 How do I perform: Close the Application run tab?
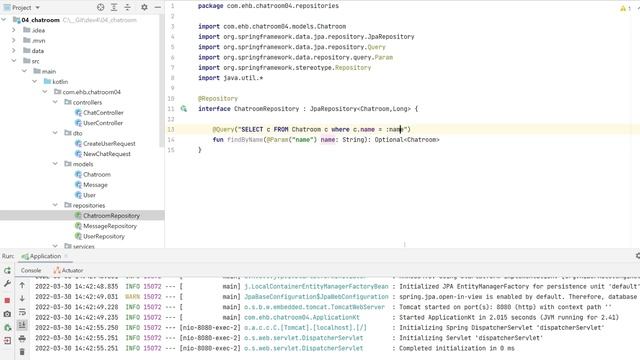pos(66,256)
